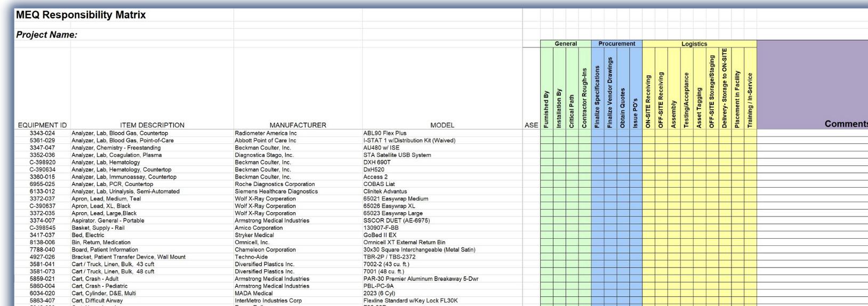The height and width of the screenshot is (306, 868).
Task: Select Cart, Crash - Pediatric cell
Action: (100, 286)
